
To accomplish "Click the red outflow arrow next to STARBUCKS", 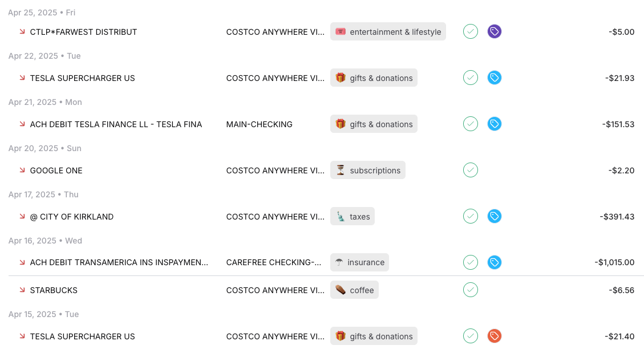I will click(x=22, y=290).
